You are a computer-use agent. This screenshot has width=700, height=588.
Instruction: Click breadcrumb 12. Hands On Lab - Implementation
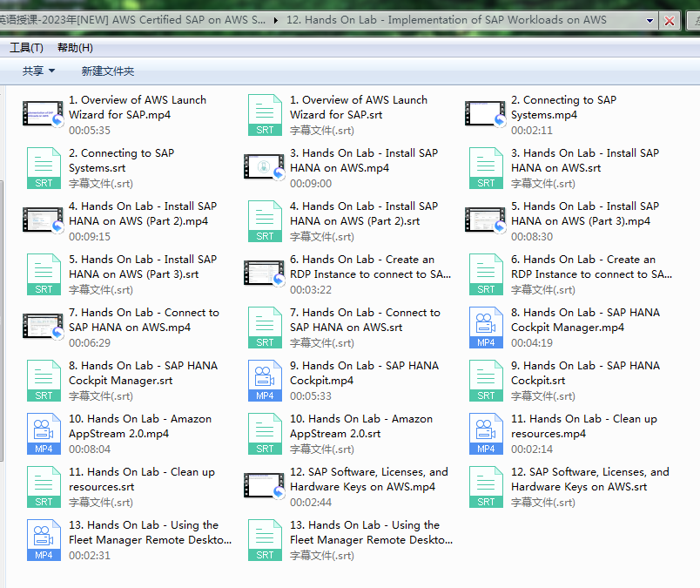pos(447,20)
